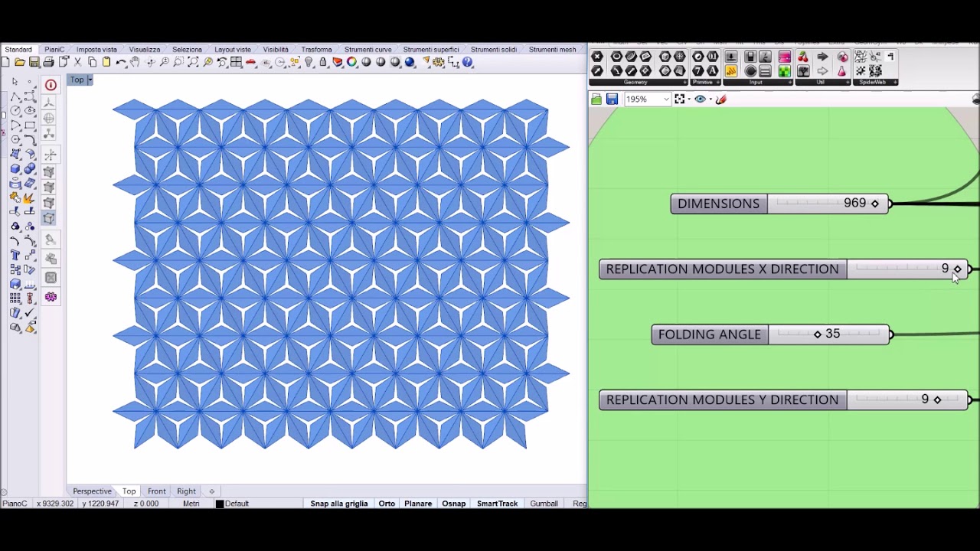Select the Polyline tool in left sidebar
This screenshot has width=980, height=551.
tap(15, 97)
